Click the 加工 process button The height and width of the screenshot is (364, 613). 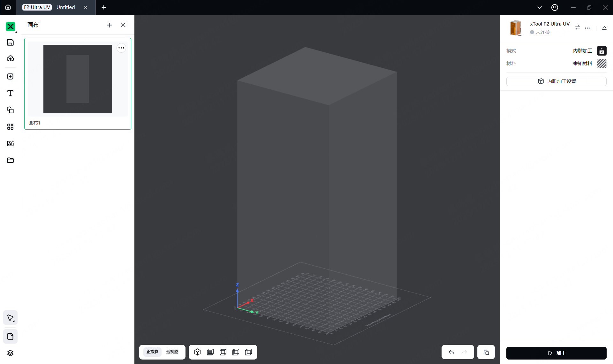coord(556,353)
